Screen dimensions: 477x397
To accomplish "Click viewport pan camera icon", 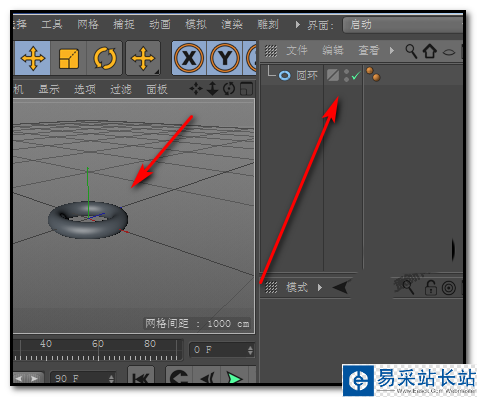I will pyautogui.click(x=196, y=89).
